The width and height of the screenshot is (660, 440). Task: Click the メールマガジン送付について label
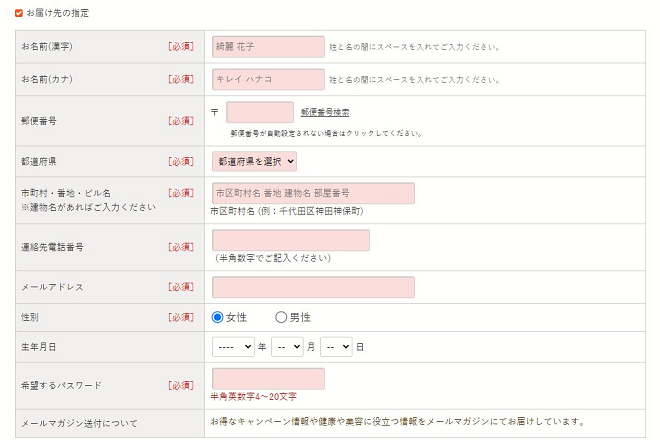(x=79, y=423)
